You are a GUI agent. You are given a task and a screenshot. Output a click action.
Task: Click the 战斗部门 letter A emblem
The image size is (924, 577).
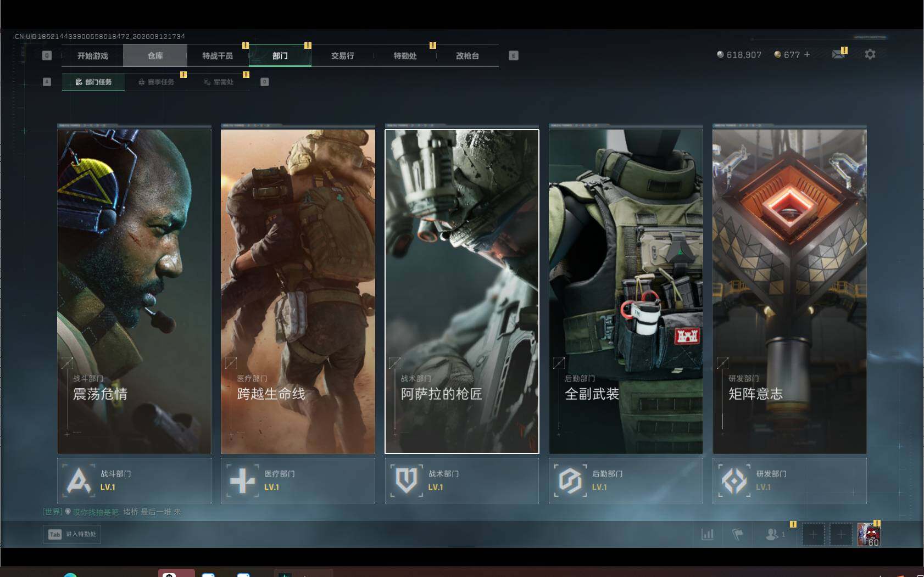coord(79,480)
